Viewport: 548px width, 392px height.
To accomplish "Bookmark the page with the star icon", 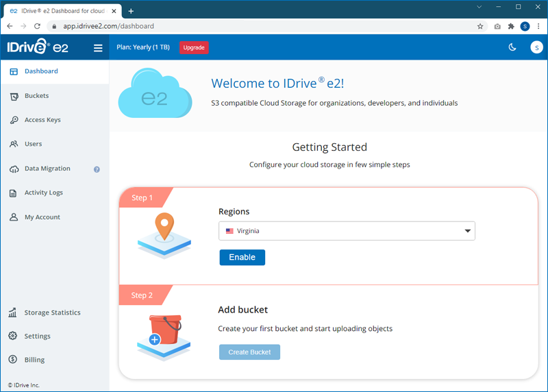I will click(480, 26).
